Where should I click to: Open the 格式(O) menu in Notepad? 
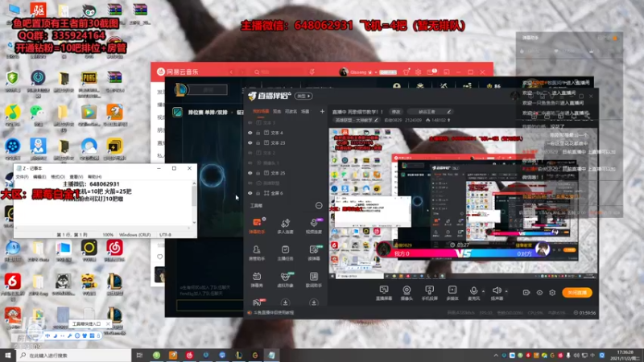point(58,176)
